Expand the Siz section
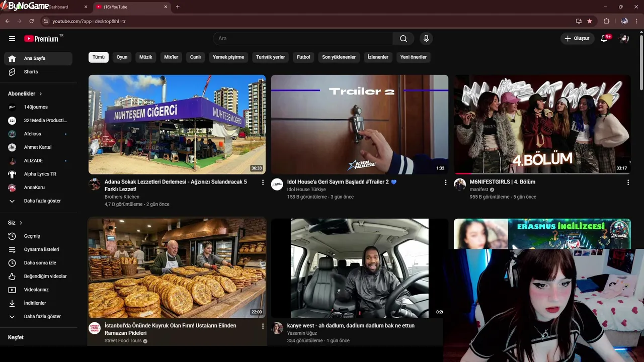The width and height of the screenshot is (644, 362). coord(15,223)
